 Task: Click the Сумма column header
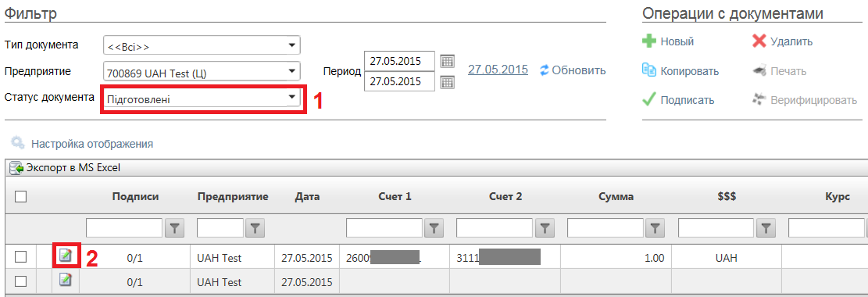click(616, 197)
